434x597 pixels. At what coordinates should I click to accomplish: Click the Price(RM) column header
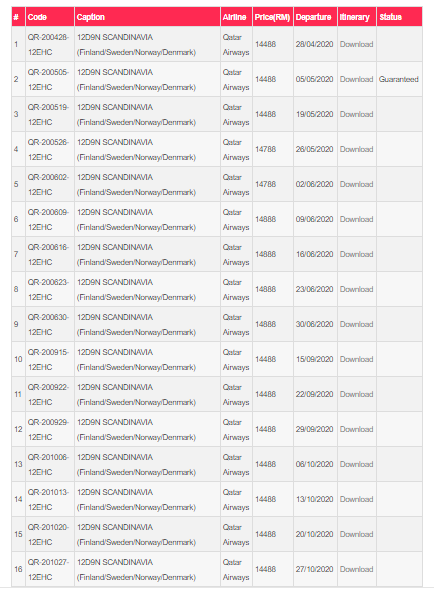click(x=273, y=17)
